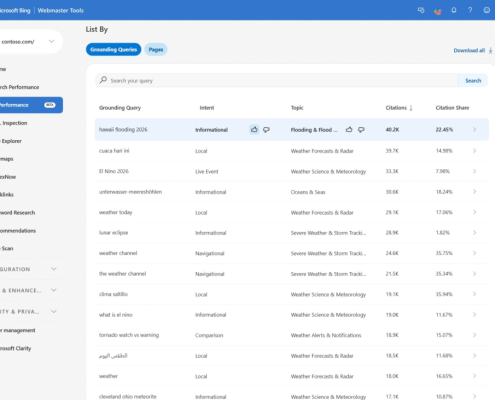Sort by Citations column arrow
Screen dimensions: 495x400
click(x=411, y=108)
